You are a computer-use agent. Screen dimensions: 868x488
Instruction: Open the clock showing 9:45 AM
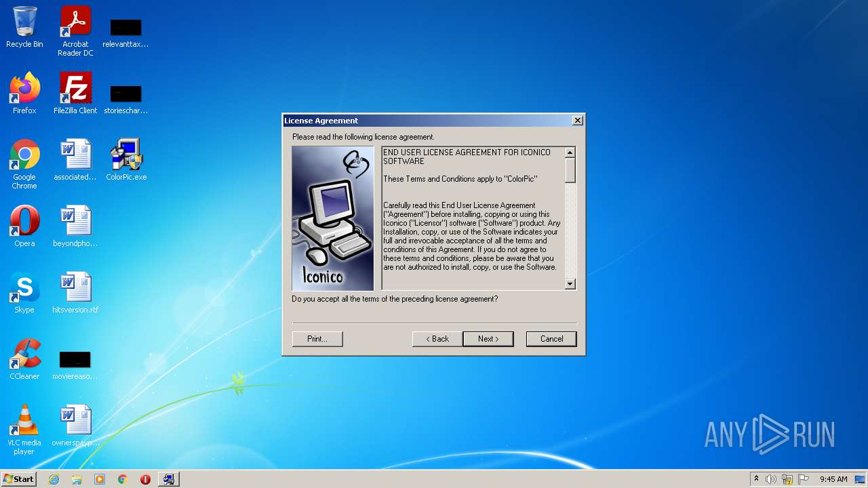point(833,479)
